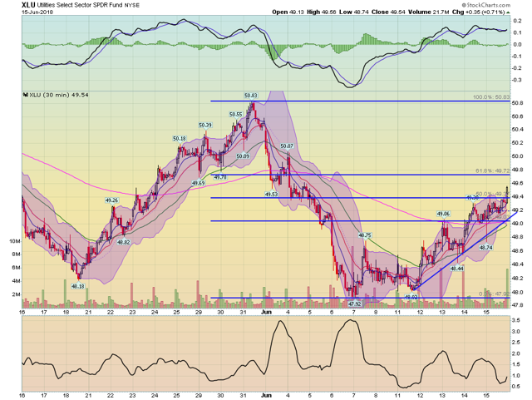Screen dimensions: 532x400
Task: Click the green up-arrow next to Chg
Action: pyautogui.click(x=508, y=12)
